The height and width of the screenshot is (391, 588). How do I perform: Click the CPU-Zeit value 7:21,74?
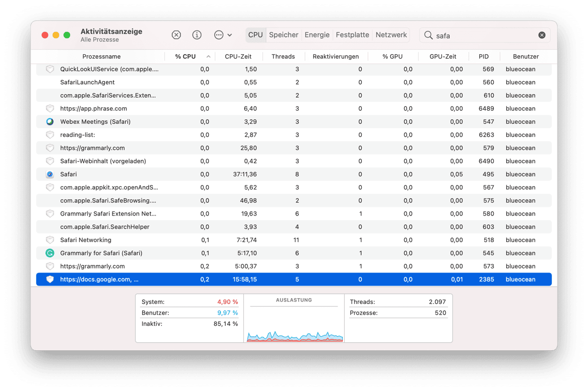pos(246,240)
